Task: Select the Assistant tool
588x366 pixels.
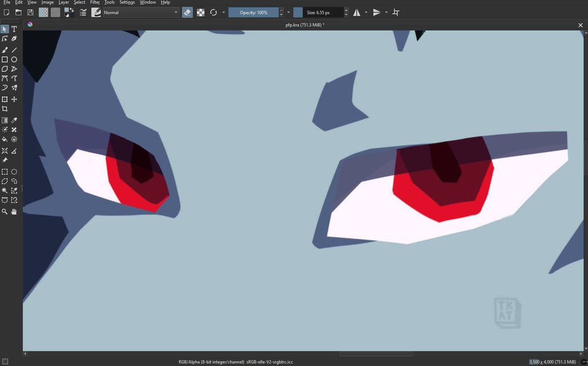Action: point(4,151)
